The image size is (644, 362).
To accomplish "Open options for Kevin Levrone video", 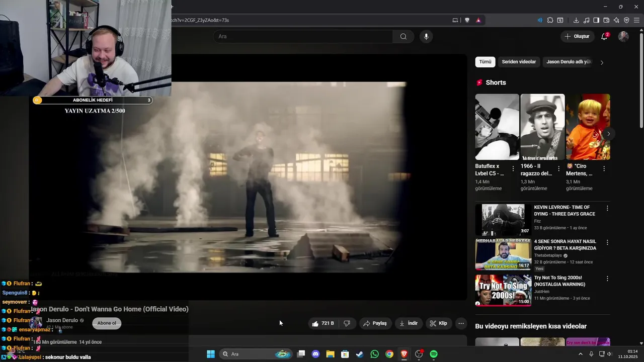I will click(607, 208).
